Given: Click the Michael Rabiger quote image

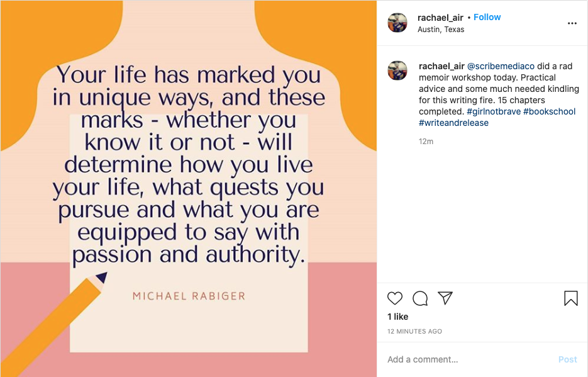Looking at the screenshot, I should pos(189,189).
